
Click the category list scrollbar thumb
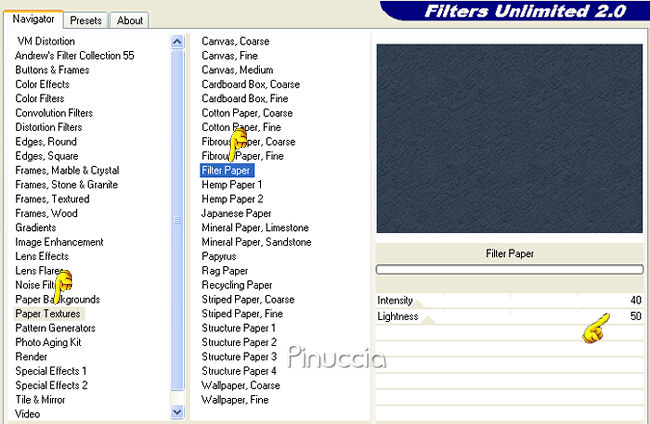click(x=177, y=220)
